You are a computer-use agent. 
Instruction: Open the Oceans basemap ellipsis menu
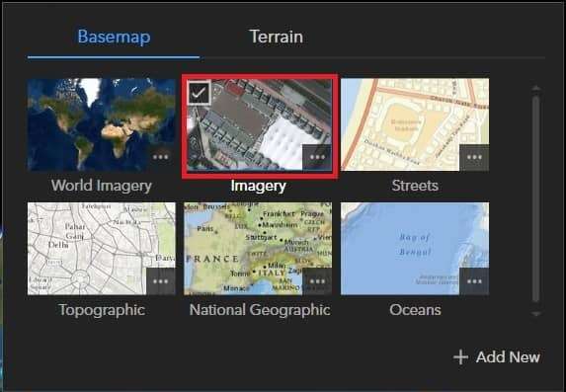(474, 281)
